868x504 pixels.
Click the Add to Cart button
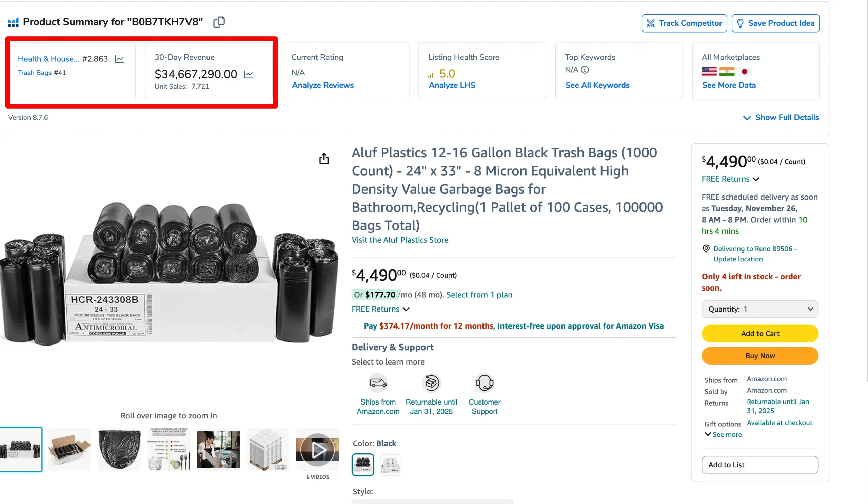[760, 333]
